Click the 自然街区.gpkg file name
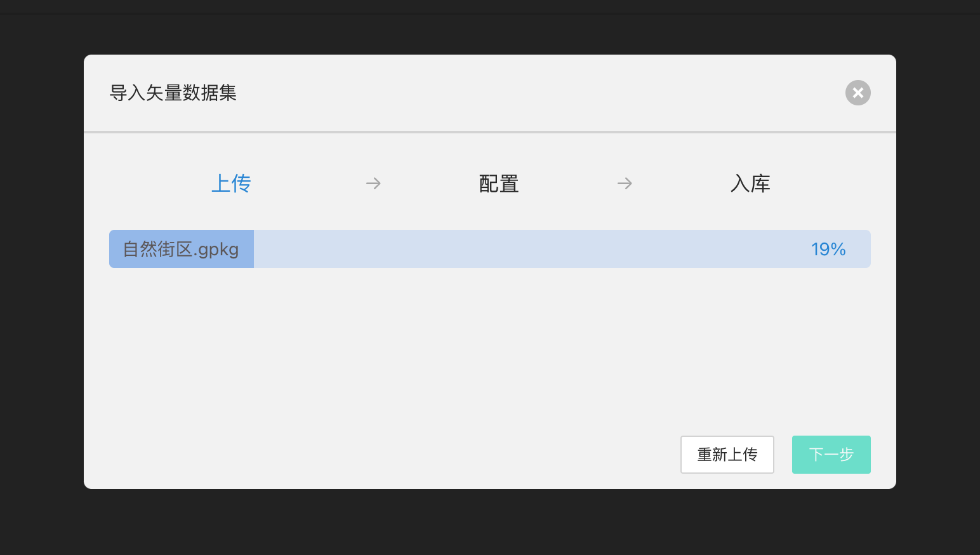This screenshot has width=980, height=555. click(181, 249)
